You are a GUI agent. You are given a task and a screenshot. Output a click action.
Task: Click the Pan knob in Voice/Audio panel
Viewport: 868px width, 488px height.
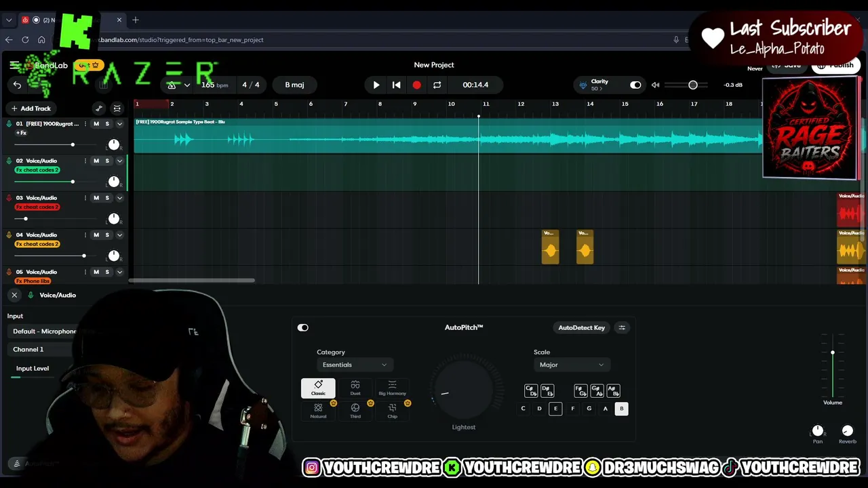[x=818, y=430]
